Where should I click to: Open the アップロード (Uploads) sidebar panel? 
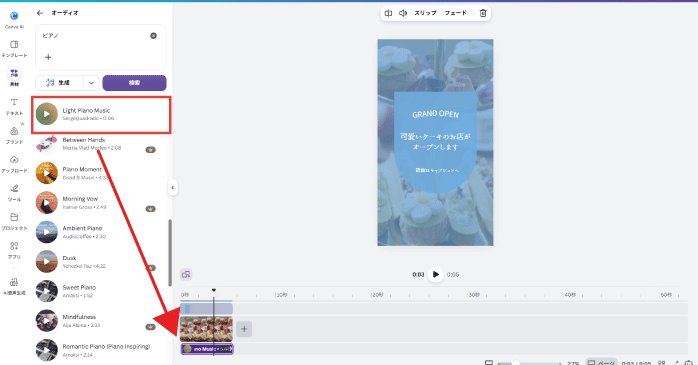(x=14, y=164)
